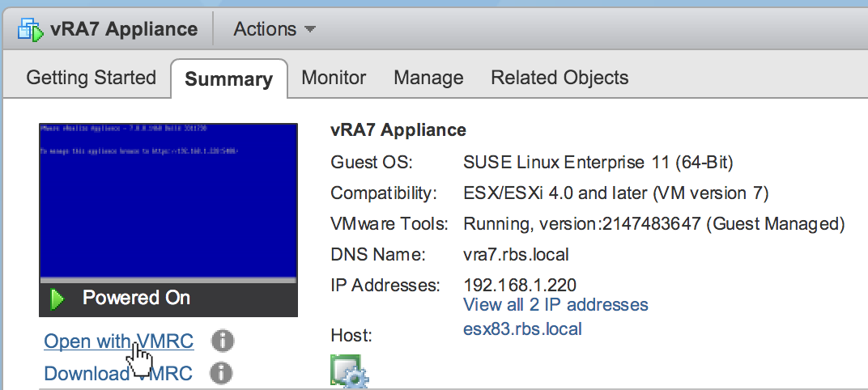
Task: Click the bold vRA7 Appliance summary heading
Action: click(398, 130)
